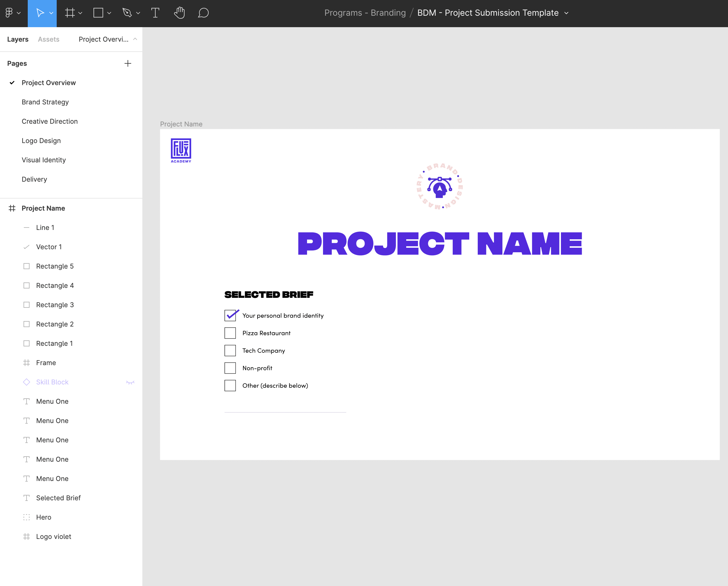Check the Pizza Restaurant checkbox

(x=230, y=333)
